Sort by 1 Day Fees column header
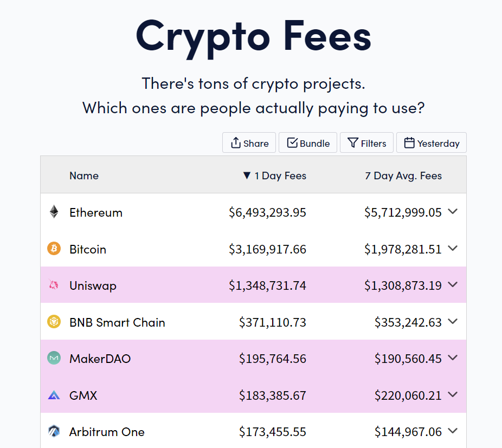The height and width of the screenshot is (448, 502). pyautogui.click(x=275, y=176)
